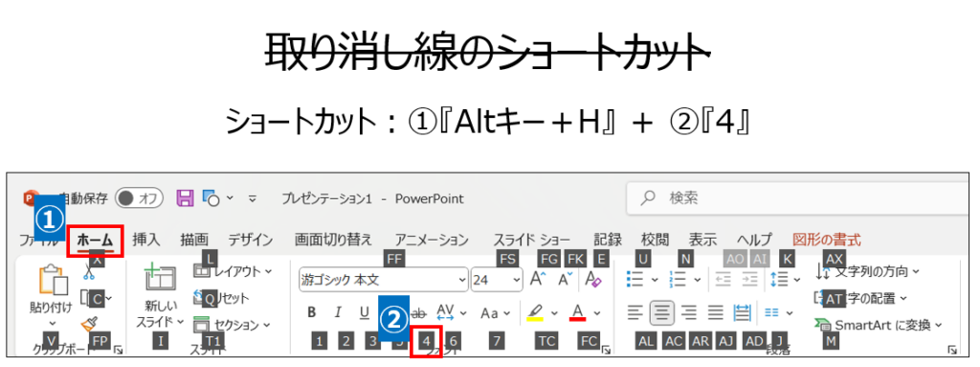Click the increase indent icon
Image resolution: width=980 pixels, height=367 pixels.
(749, 279)
